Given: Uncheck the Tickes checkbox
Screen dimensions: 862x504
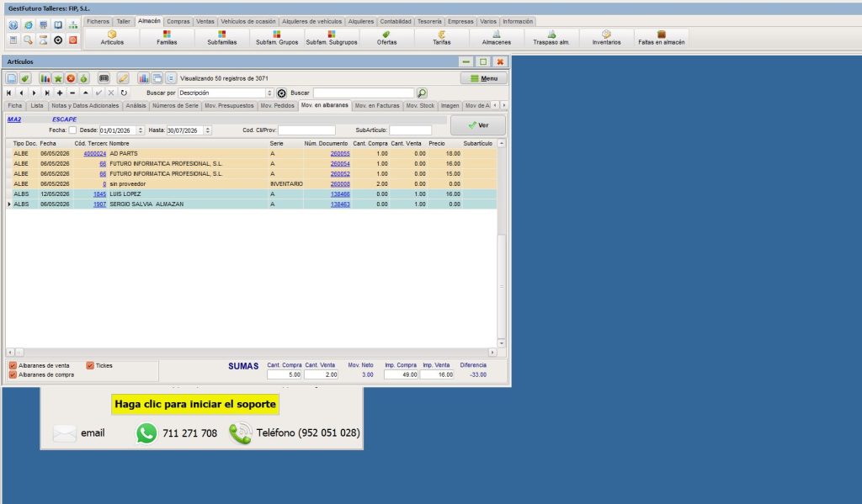Looking at the screenshot, I should click(x=90, y=365).
